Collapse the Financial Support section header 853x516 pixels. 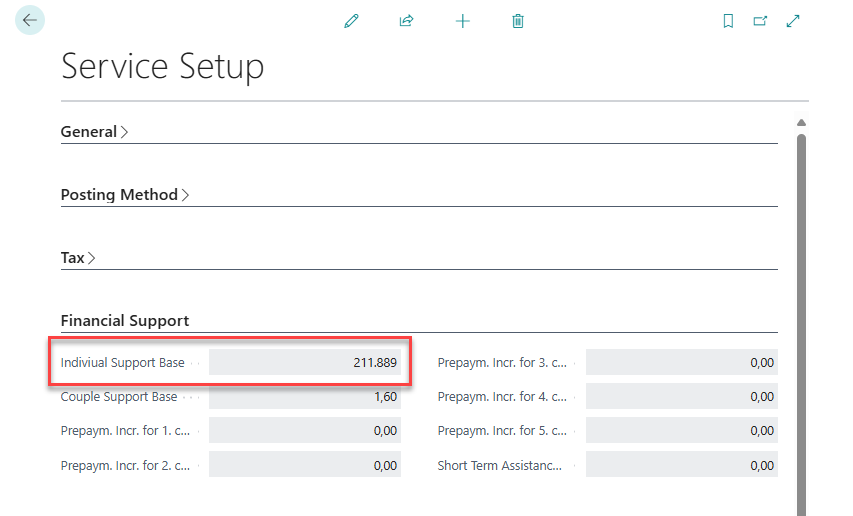coord(125,321)
